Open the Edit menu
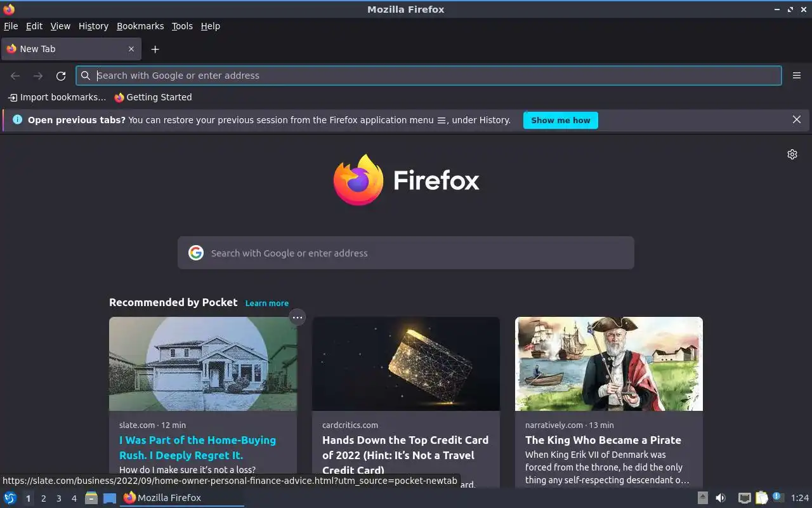The image size is (812, 508). [34, 26]
